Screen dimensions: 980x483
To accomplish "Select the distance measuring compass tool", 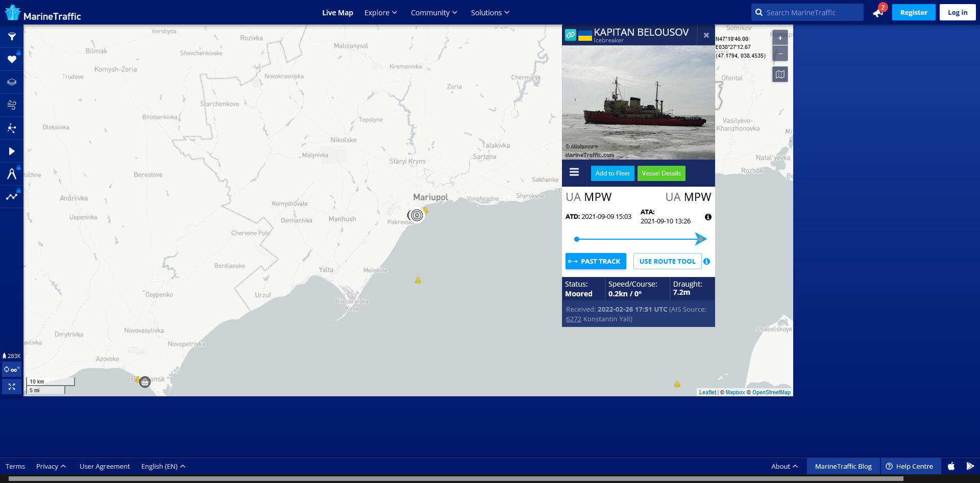I will (x=12, y=174).
